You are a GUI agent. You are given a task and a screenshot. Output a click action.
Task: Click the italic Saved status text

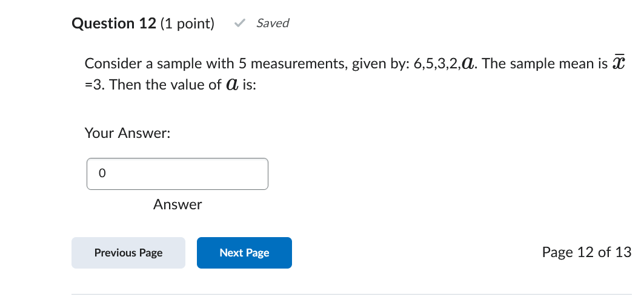pyautogui.click(x=273, y=24)
